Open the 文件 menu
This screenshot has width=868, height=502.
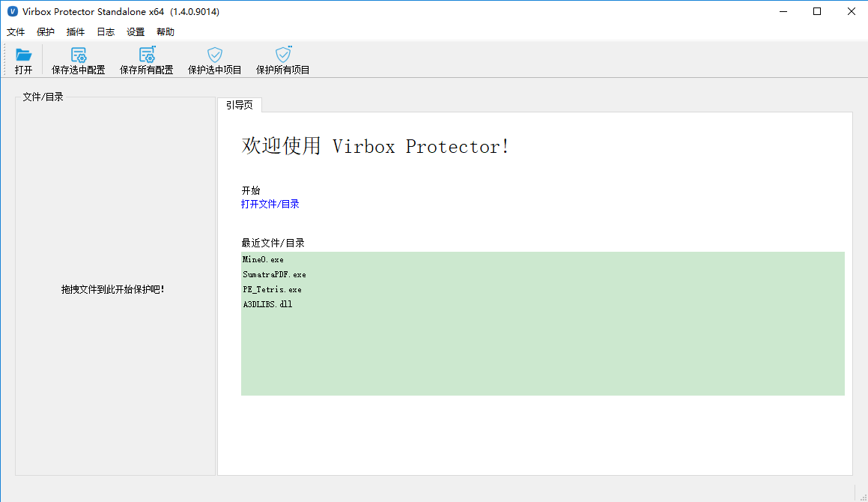(16, 32)
